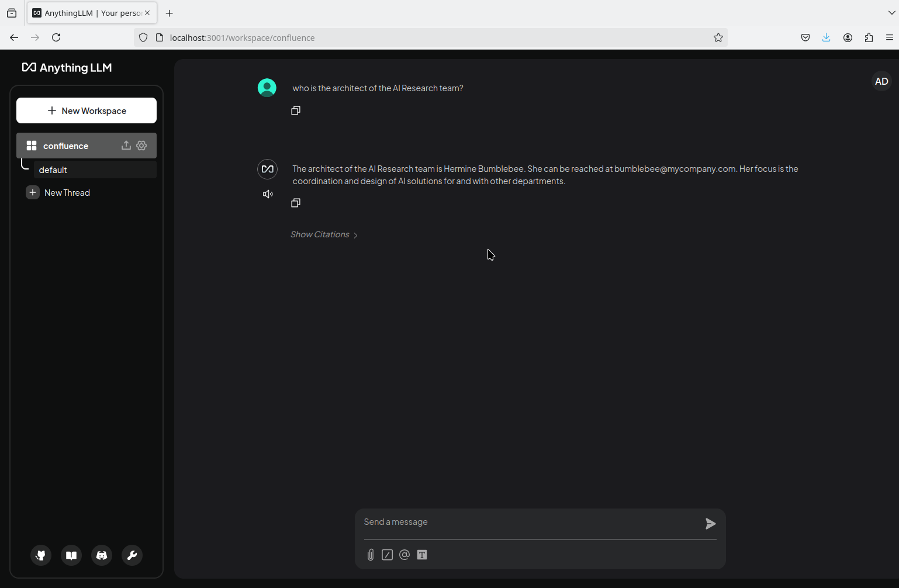The height and width of the screenshot is (588, 899).
Task: Select the confluence workspace
Action: pos(87,146)
